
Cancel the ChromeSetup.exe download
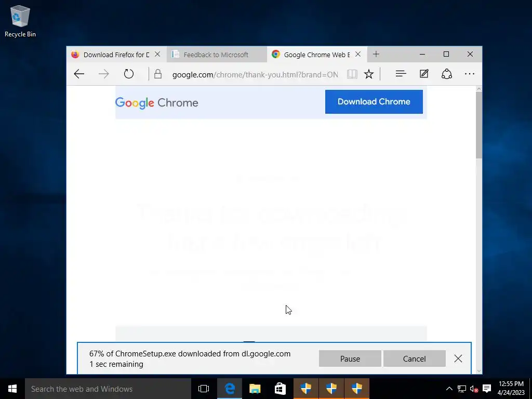(x=414, y=358)
